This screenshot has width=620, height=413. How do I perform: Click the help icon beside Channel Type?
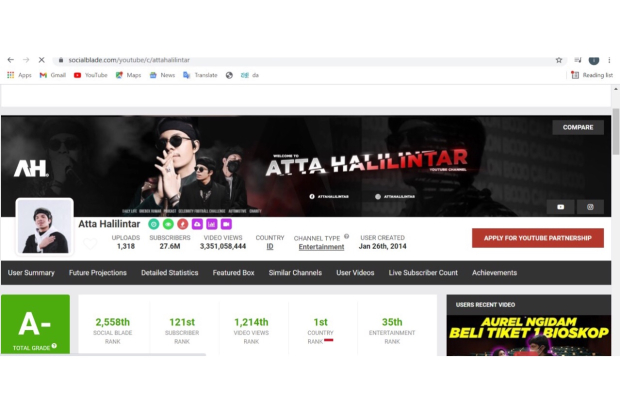point(347,237)
